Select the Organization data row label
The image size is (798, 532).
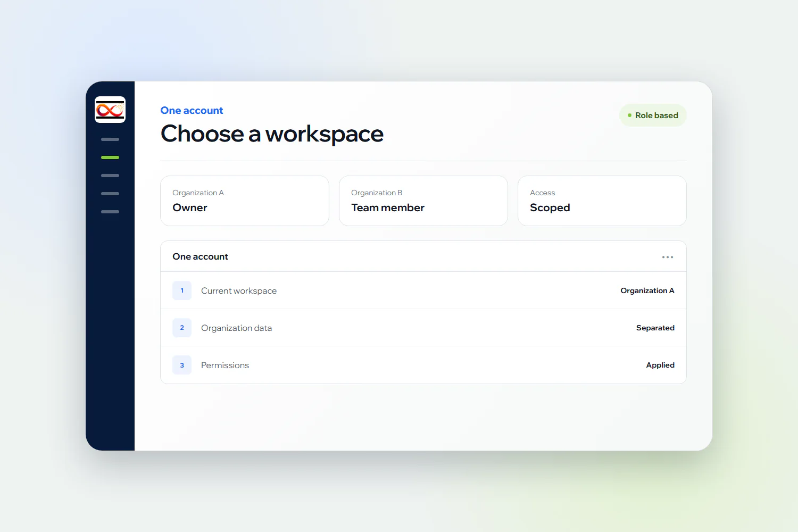[237, 328]
